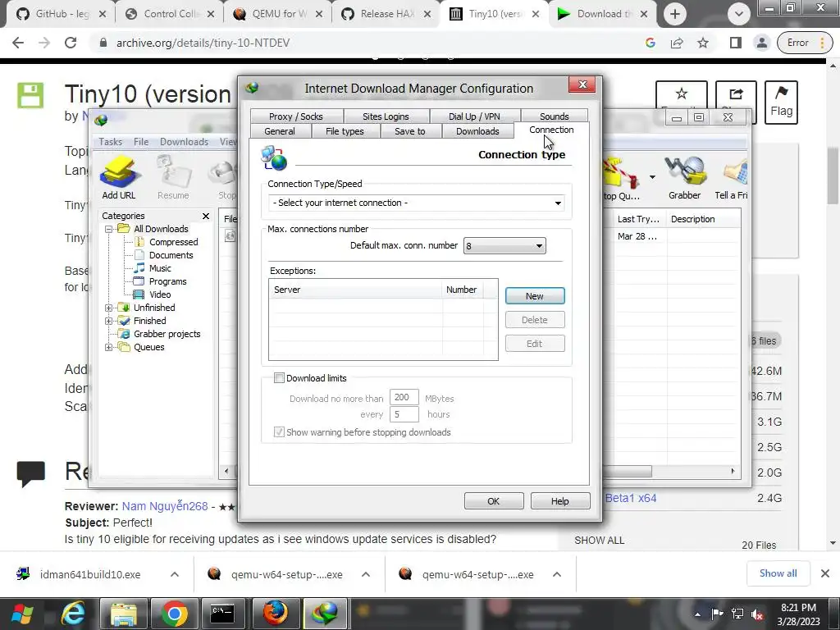840x630 pixels.
Task: Click the Resume toolbar icon in IDM
Action: click(173, 177)
